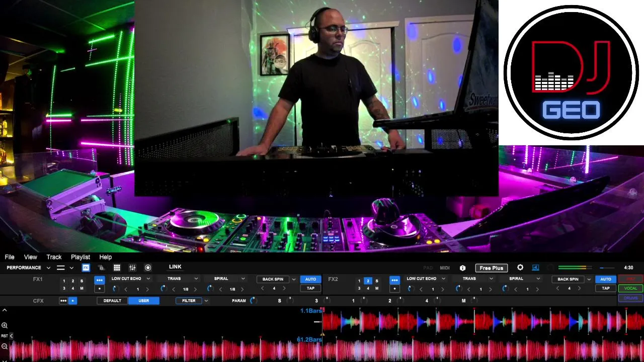This screenshot has height=362, width=644.
Task: Adjust FX1 Low Cut Echo level knob
Action: (x=115, y=289)
